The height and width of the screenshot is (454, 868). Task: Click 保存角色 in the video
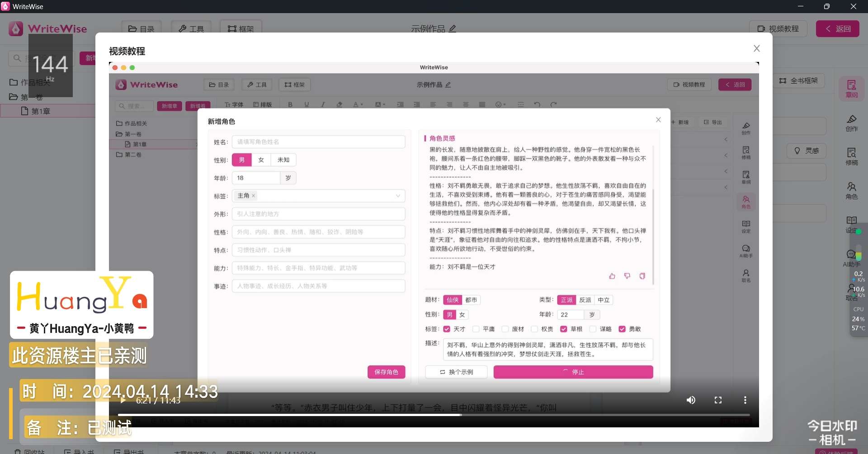coord(386,372)
